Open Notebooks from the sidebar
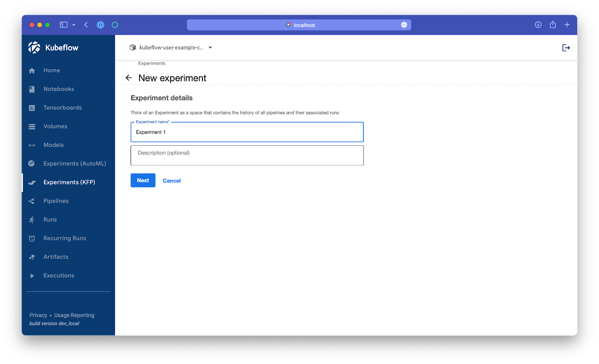The height and width of the screenshot is (364, 599). click(58, 89)
